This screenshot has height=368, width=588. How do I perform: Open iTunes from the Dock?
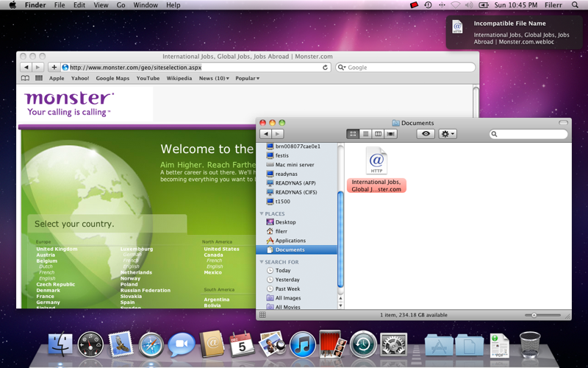click(x=302, y=344)
